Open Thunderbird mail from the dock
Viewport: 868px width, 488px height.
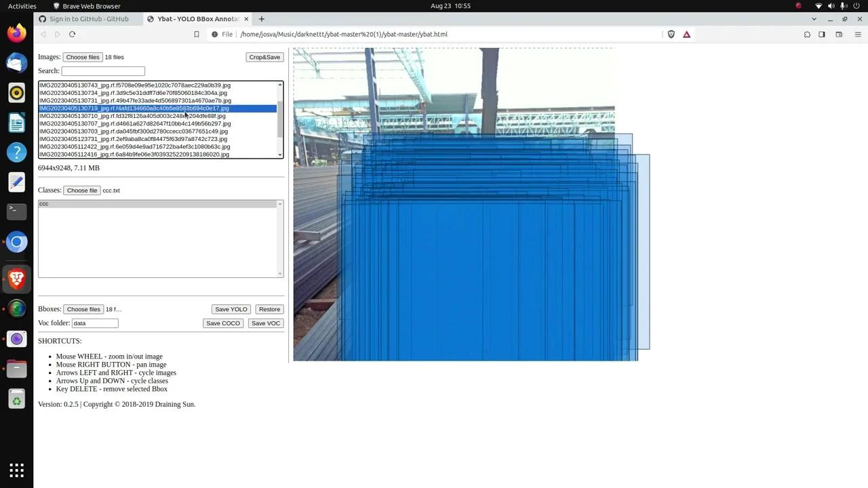(x=17, y=63)
